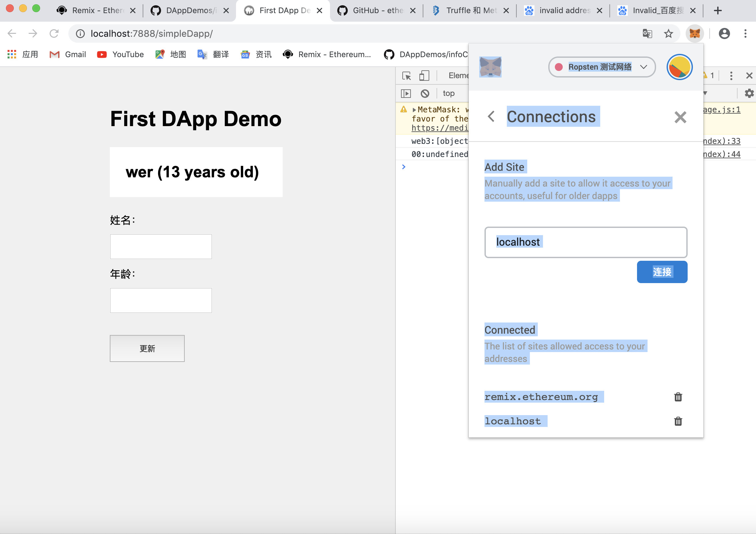Close the Remix - Ethereum tab
Image resolution: width=756 pixels, height=534 pixels.
tap(133, 11)
